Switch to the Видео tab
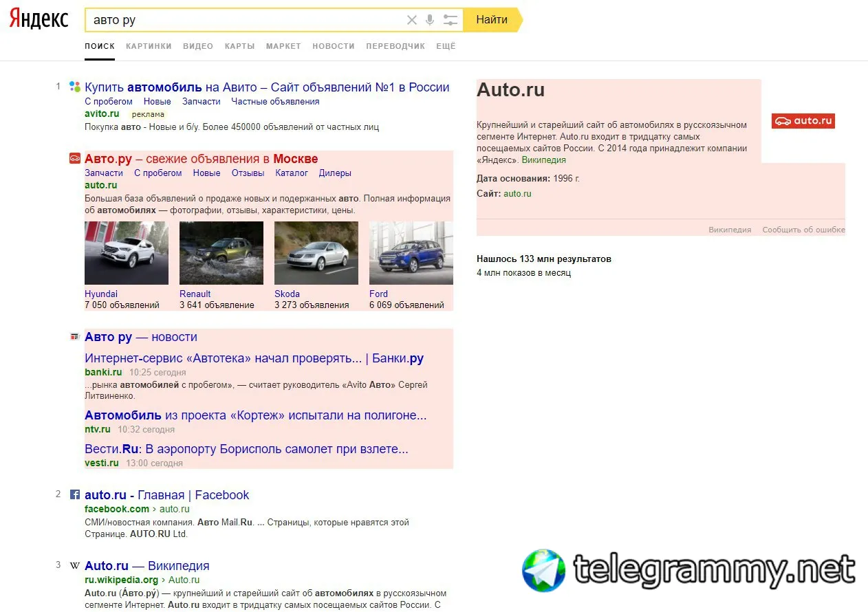Screen dimensions: 868x612 pos(198,46)
